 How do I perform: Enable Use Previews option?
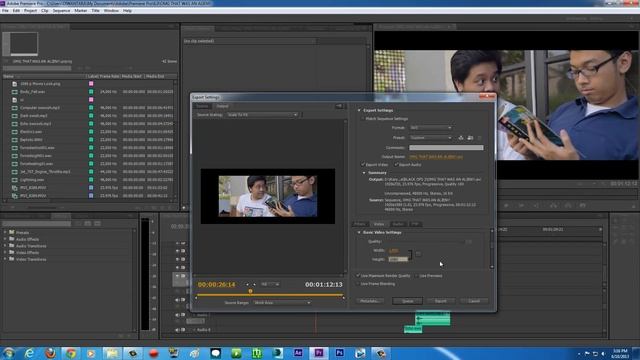click(416, 276)
